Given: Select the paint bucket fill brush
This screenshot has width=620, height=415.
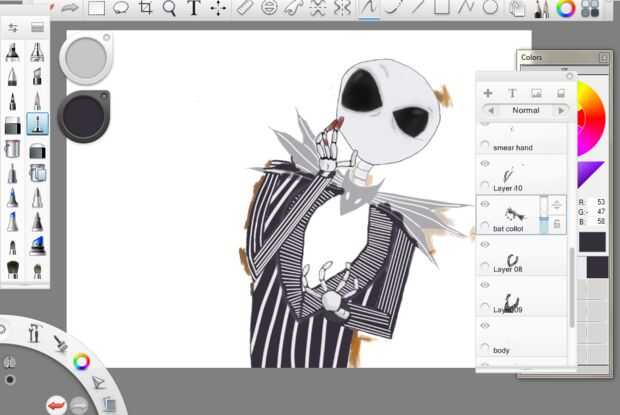Looking at the screenshot, I should click(x=13, y=149).
